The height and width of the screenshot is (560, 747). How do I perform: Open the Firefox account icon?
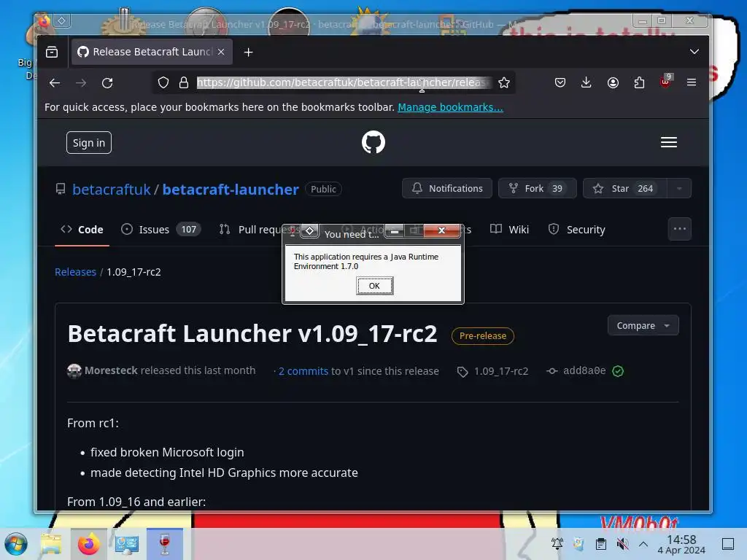[x=613, y=83]
